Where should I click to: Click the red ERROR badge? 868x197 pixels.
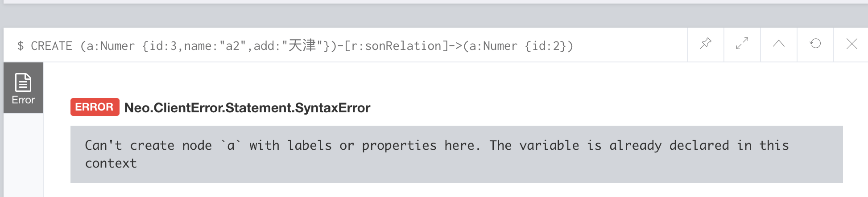coord(95,107)
